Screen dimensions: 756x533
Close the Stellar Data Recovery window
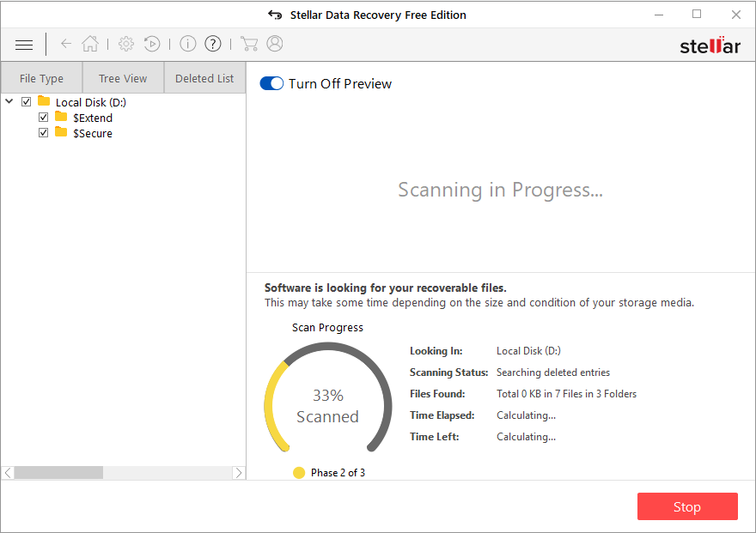click(735, 15)
